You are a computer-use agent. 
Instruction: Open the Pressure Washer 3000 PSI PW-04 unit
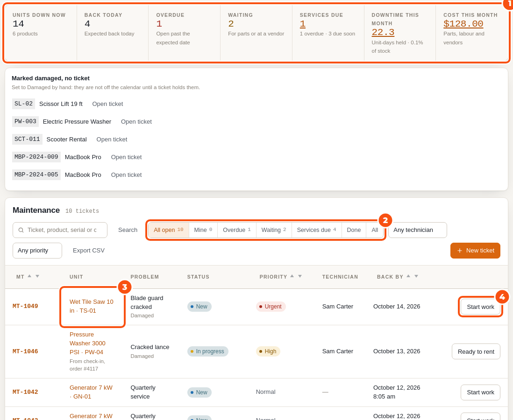[x=88, y=343]
